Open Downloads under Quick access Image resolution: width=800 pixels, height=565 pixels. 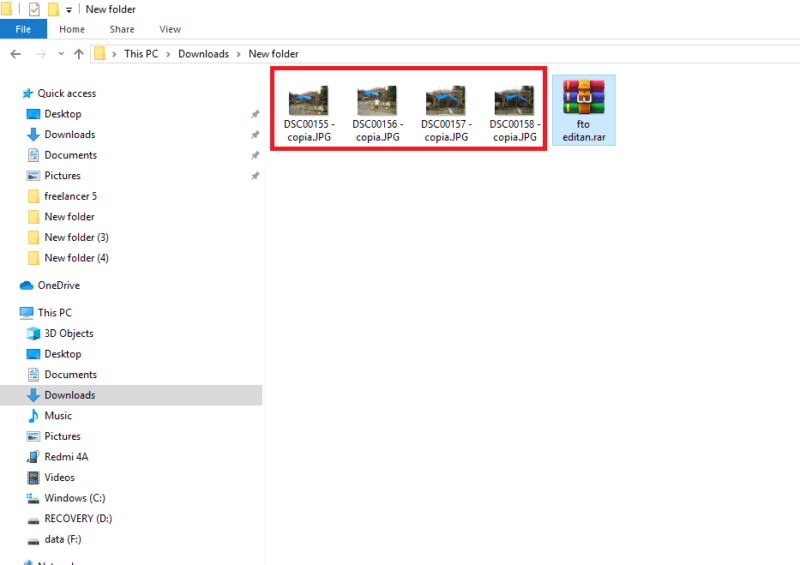pyautogui.click(x=69, y=134)
